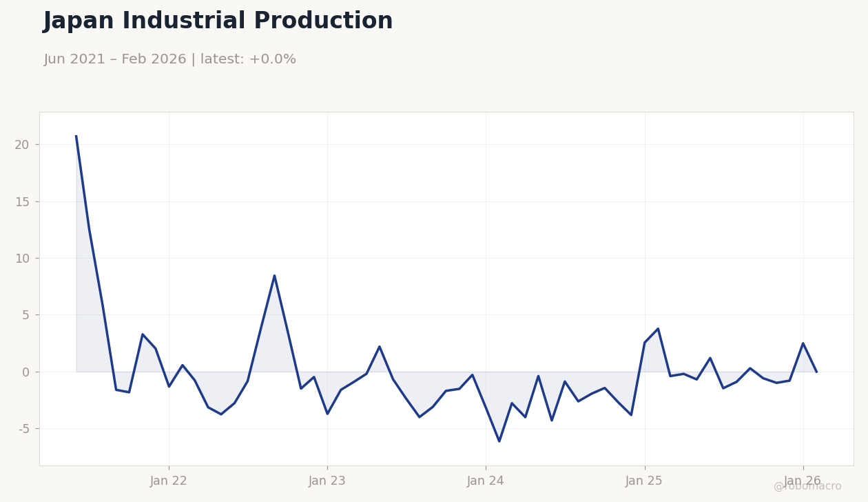Click the x-axis label Jan 22
The width and height of the screenshot is (868, 502).
point(169,481)
